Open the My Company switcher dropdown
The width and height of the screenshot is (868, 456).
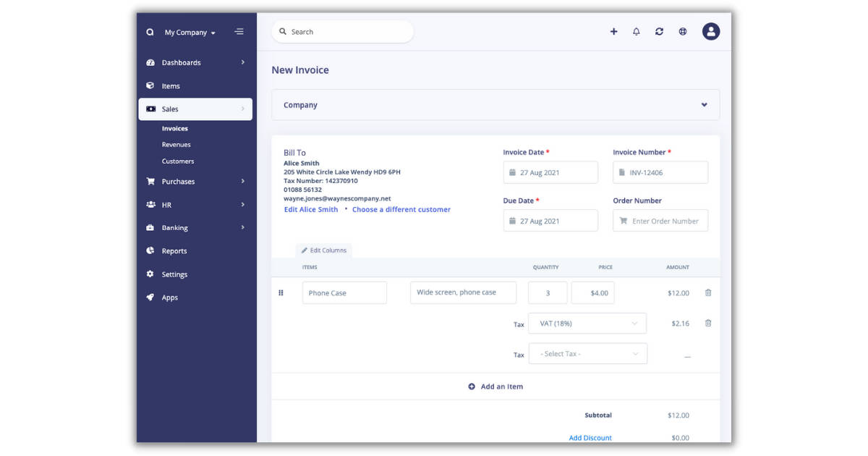(x=190, y=33)
